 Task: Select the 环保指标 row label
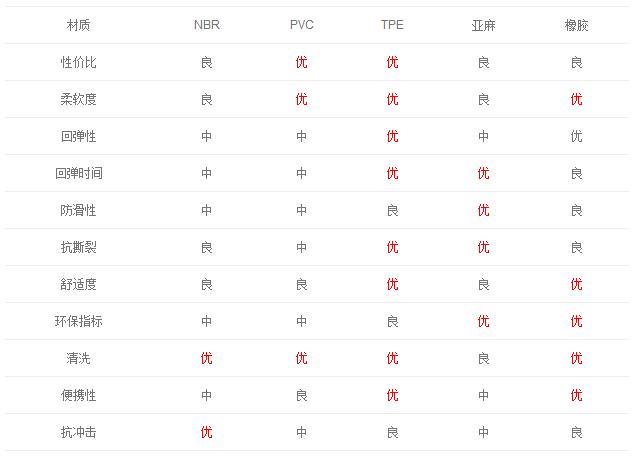78,321
